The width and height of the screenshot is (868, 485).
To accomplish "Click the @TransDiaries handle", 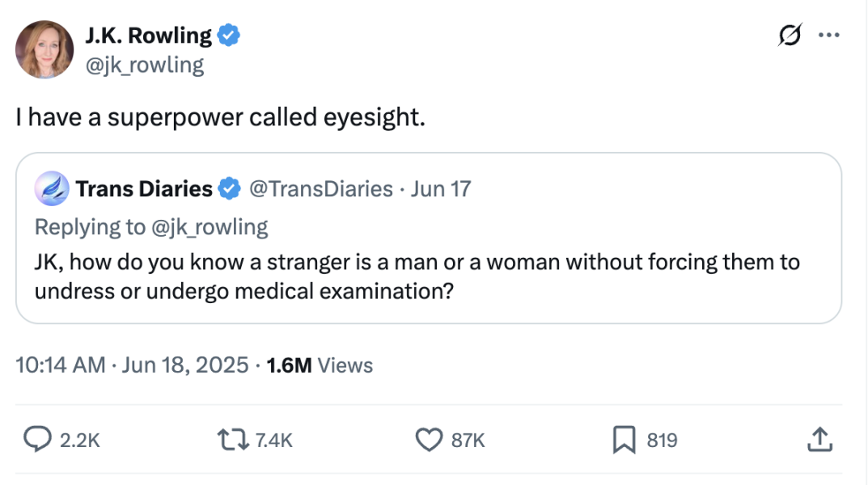I will point(321,189).
